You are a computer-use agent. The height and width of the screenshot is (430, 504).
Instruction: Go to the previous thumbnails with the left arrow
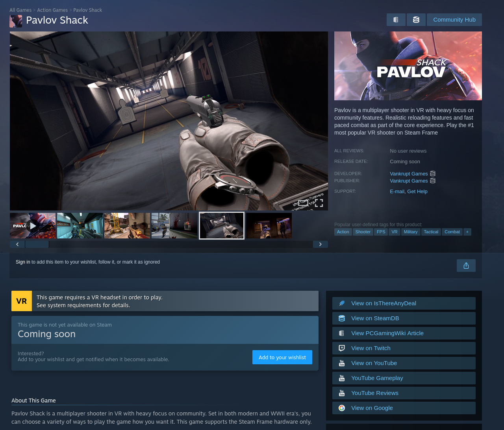tap(17, 244)
